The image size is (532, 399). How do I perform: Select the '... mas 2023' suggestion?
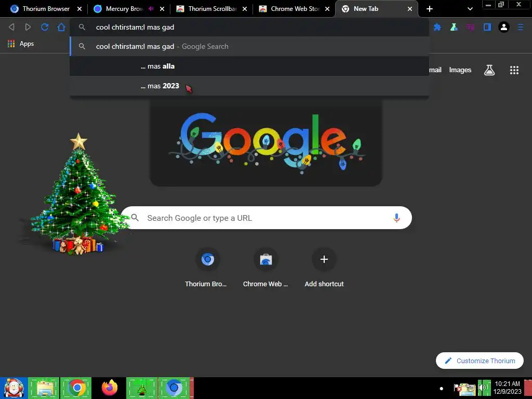coord(249,86)
